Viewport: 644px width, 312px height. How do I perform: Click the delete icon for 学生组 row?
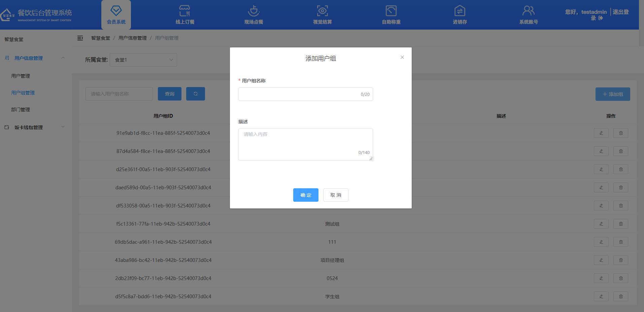pyautogui.click(x=620, y=296)
